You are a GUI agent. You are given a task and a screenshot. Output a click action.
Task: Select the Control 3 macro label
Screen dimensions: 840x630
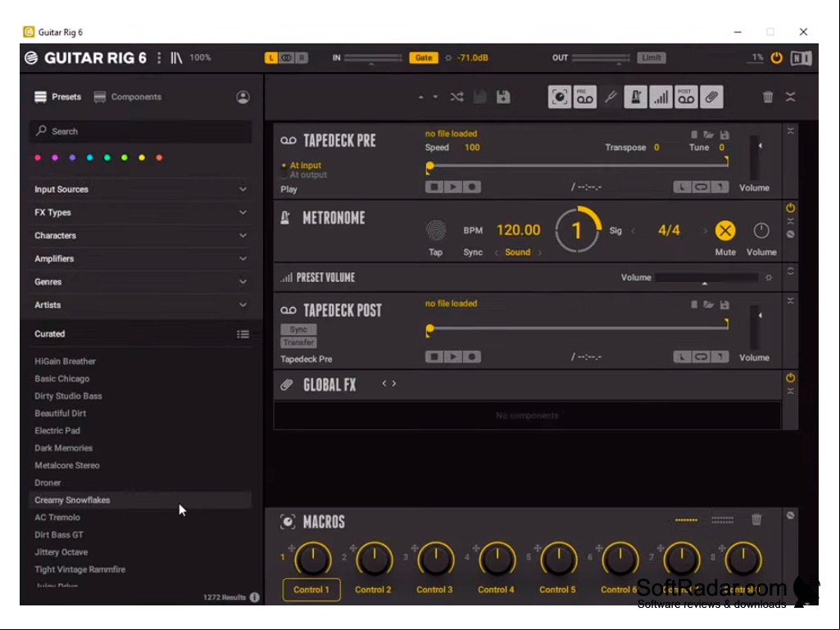coord(434,590)
